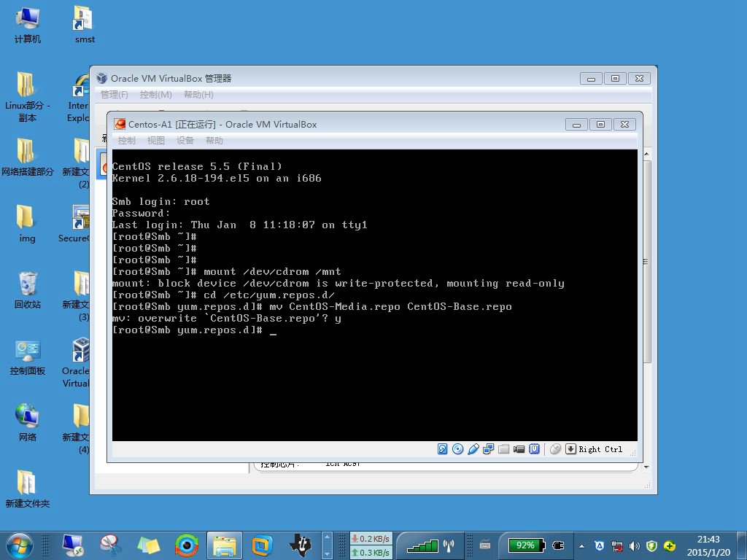Select the Linux部分 - 副本 folder icon
The image size is (747, 560).
pyautogui.click(x=27, y=97)
